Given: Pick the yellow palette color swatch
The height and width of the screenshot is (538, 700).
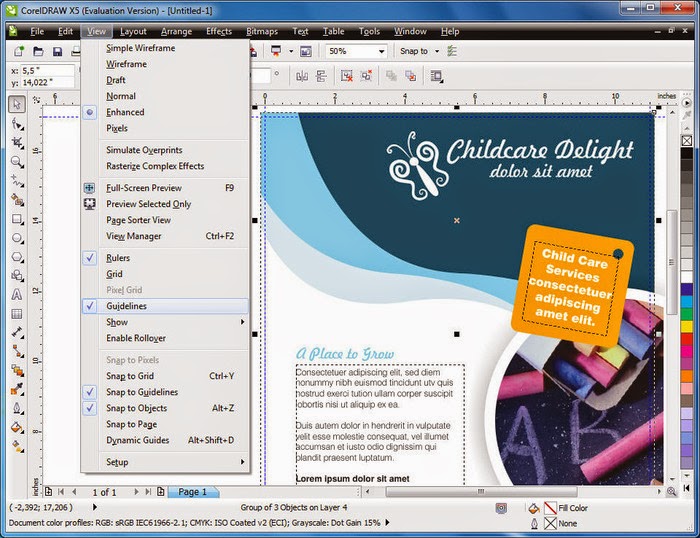Looking at the screenshot, I should [x=687, y=326].
